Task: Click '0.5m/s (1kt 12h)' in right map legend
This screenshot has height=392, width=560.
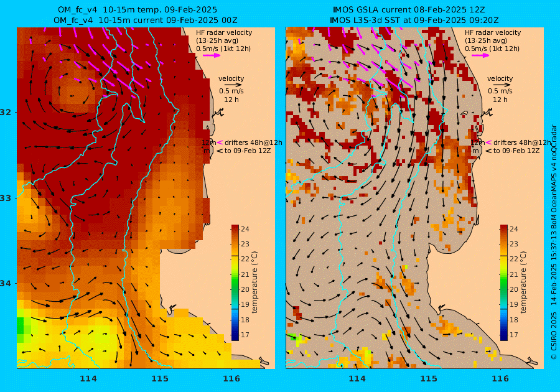Action: [492, 49]
